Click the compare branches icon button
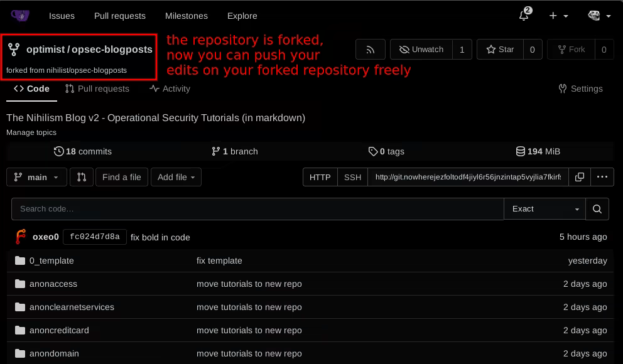 [x=82, y=178]
